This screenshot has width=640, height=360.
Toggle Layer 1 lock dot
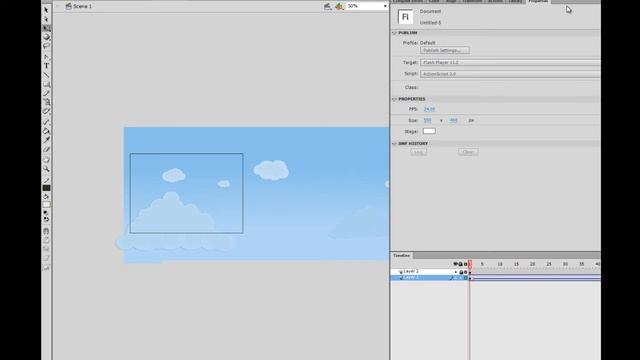[461, 278]
